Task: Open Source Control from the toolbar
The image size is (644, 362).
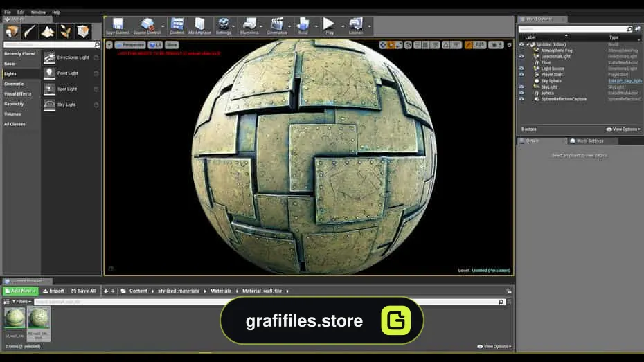Action: click(147, 26)
